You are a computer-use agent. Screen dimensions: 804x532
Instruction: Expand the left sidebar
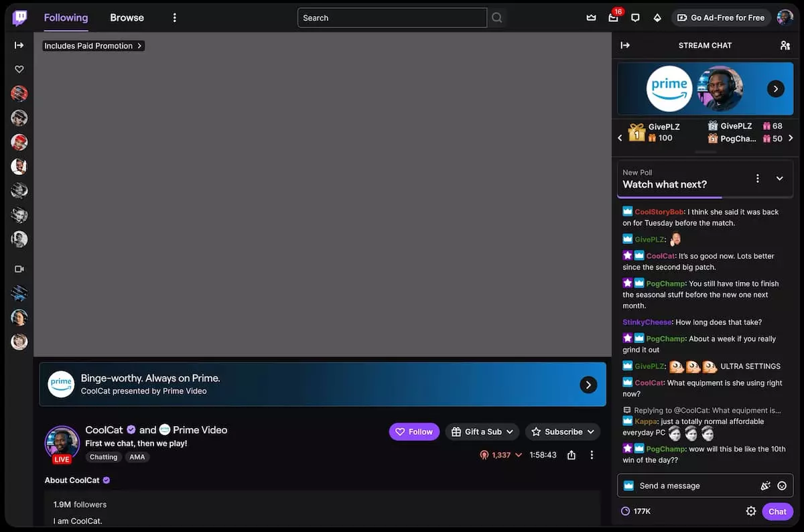19,45
